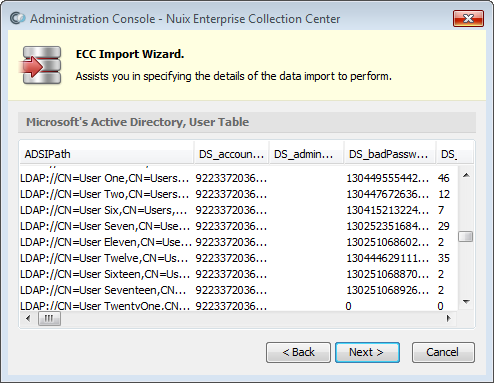Click the 9223372036... cell in User Twelve row
This screenshot has height=383, width=494.
(231, 258)
